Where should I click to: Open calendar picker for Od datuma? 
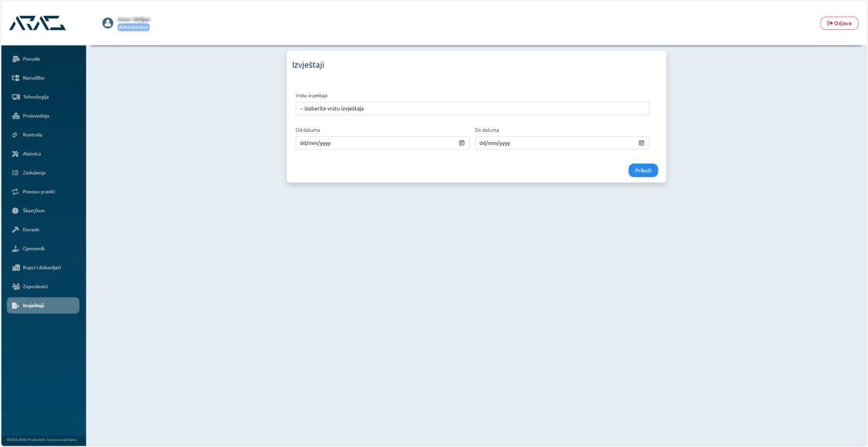click(462, 143)
